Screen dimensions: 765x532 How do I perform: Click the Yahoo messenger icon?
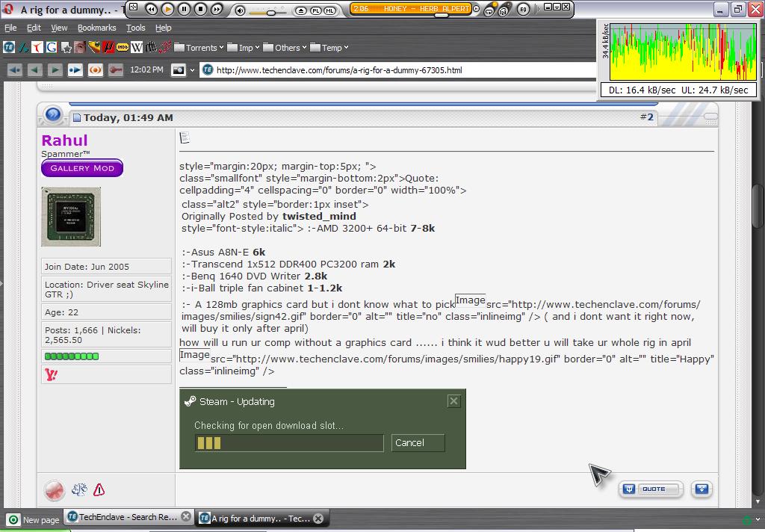click(52, 374)
